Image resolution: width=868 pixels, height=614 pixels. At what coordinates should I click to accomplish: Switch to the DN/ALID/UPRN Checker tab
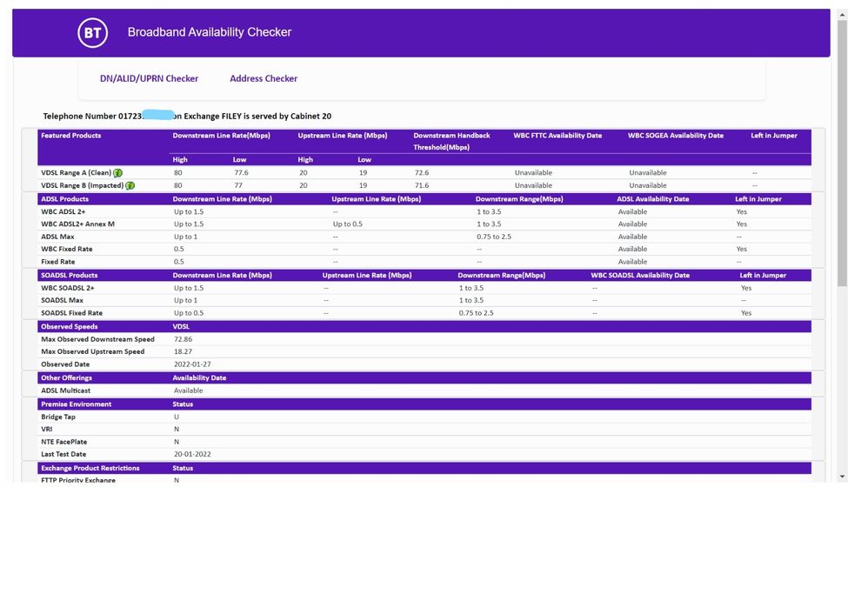[x=149, y=78]
